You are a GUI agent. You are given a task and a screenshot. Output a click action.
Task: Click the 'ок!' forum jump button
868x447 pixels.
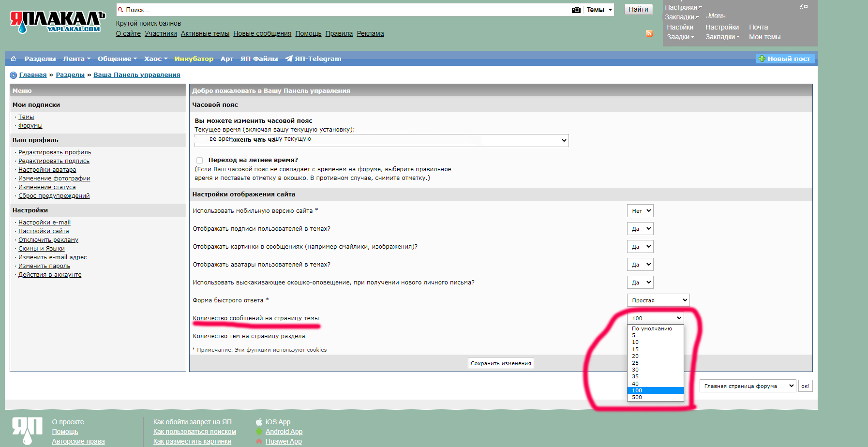tap(805, 386)
